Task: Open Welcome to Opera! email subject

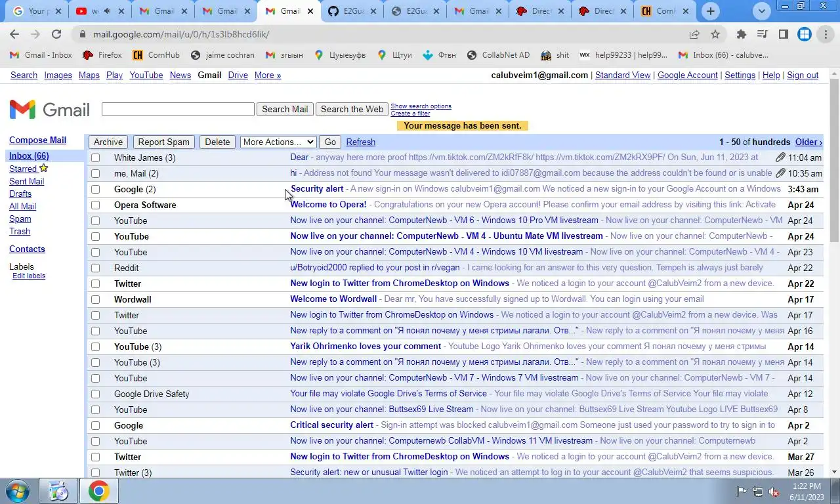Action: (x=328, y=205)
